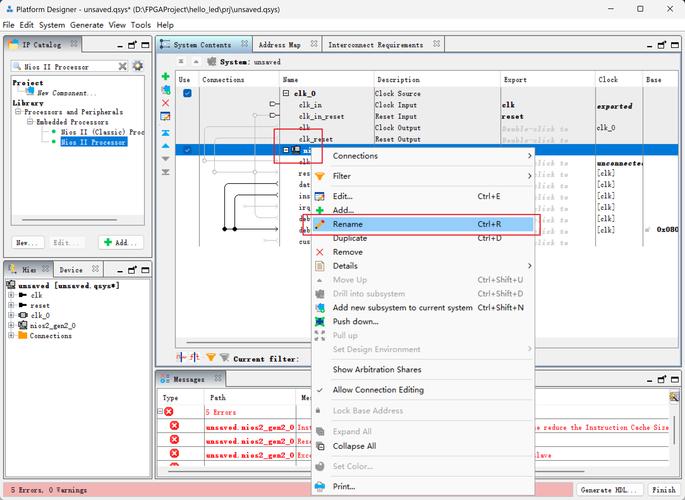The height and width of the screenshot is (500, 685).
Task: Click the move-to-bottom arrow toolbar icon
Action: point(166,172)
